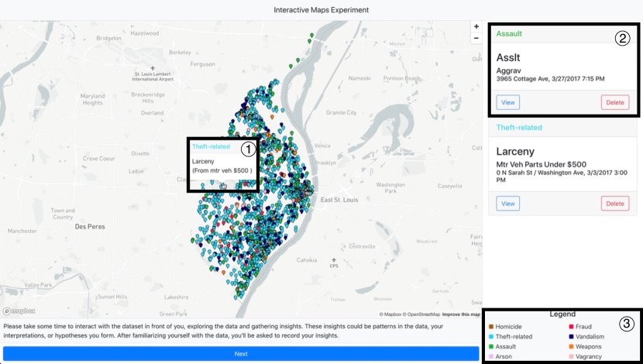
Task: Click the Next button
Action: click(241, 354)
